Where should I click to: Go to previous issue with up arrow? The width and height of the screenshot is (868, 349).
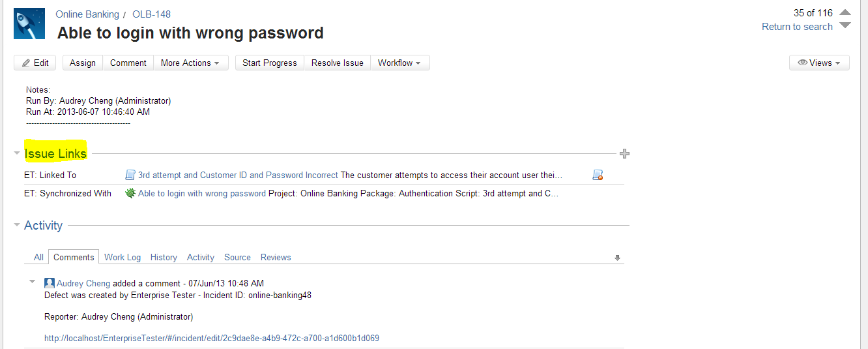(x=845, y=12)
